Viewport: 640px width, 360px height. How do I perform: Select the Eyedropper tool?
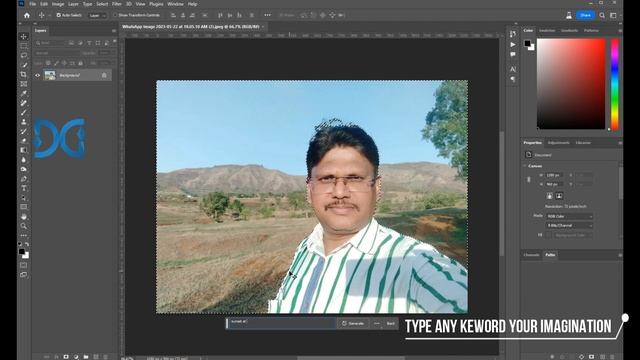click(24, 93)
